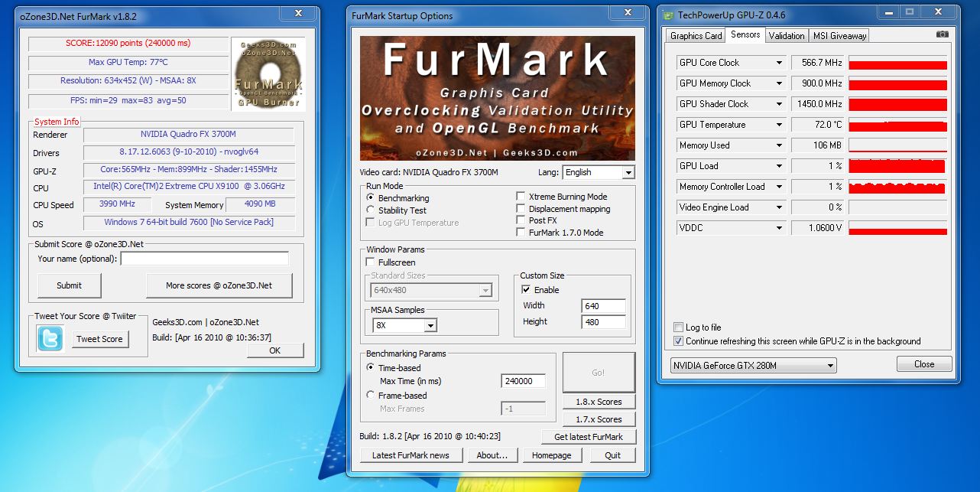Select Frame-based benchmarking option
Image resolution: width=980 pixels, height=492 pixels.
pyautogui.click(x=371, y=396)
